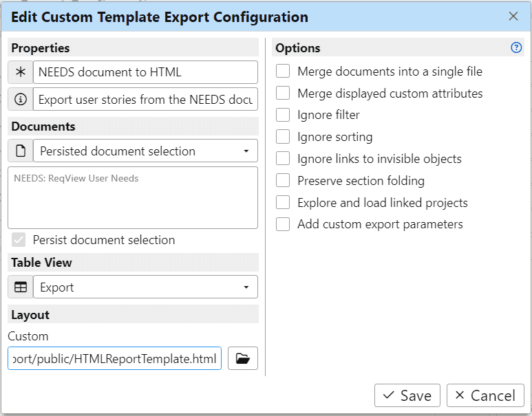Check Explore and load linked projects

click(x=283, y=203)
